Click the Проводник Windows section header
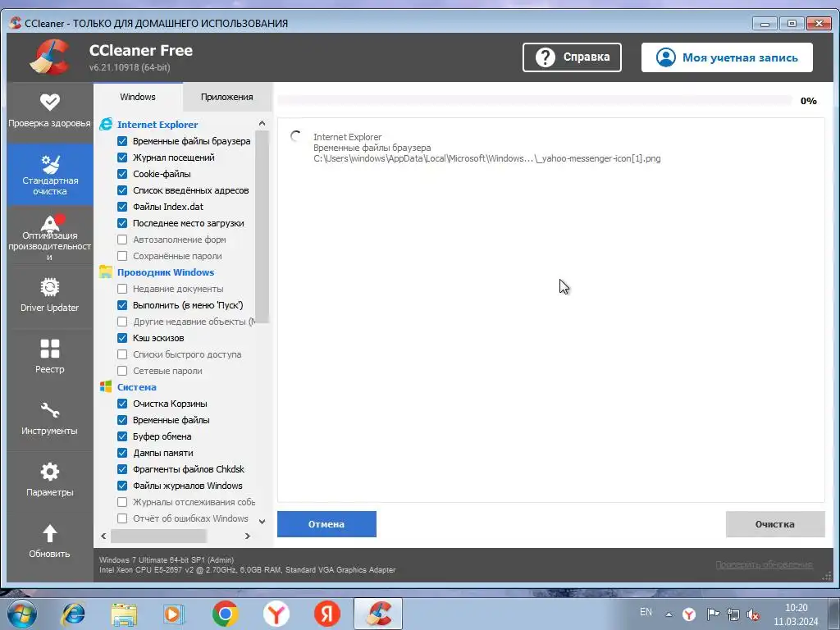This screenshot has height=630, width=840. pyautogui.click(x=166, y=272)
